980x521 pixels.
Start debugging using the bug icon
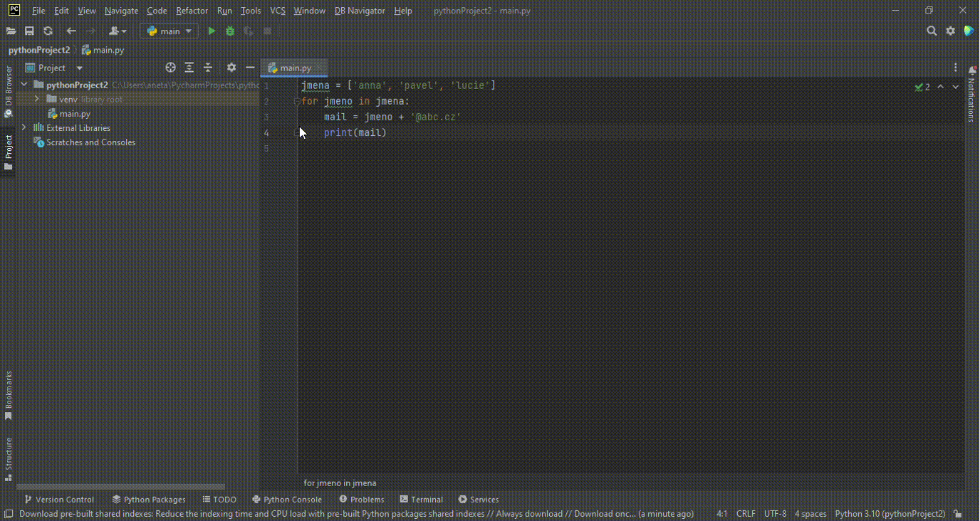(229, 31)
